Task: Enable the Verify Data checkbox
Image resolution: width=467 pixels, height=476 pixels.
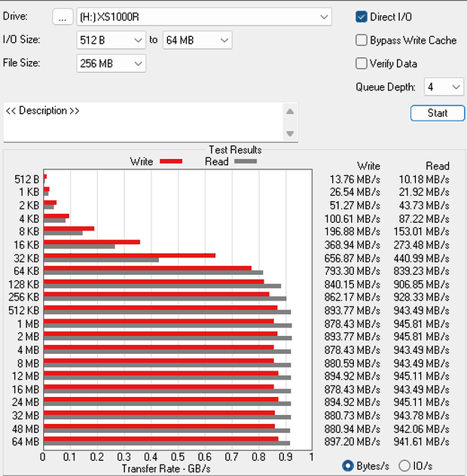Action: [x=362, y=63]
